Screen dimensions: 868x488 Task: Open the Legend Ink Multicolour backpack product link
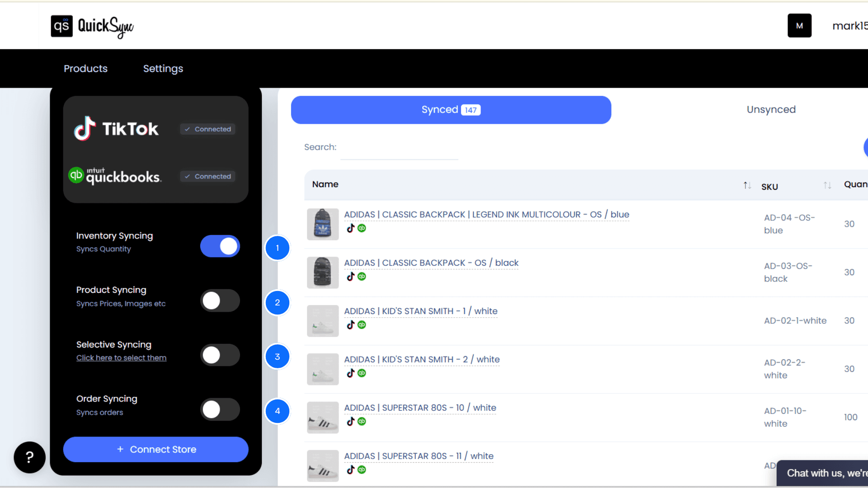[486, 215]
